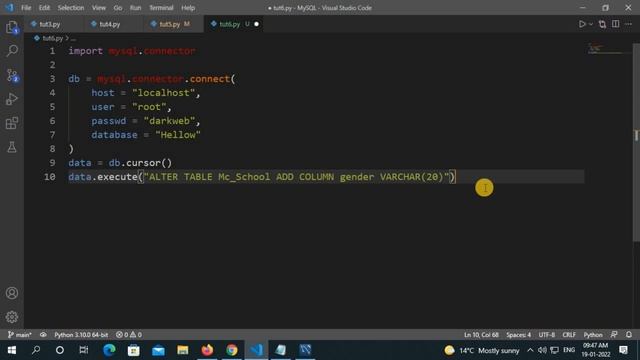Click line number 10 in gutter
The width and height of the screenshot is (640, 360).
coord(49,177)
